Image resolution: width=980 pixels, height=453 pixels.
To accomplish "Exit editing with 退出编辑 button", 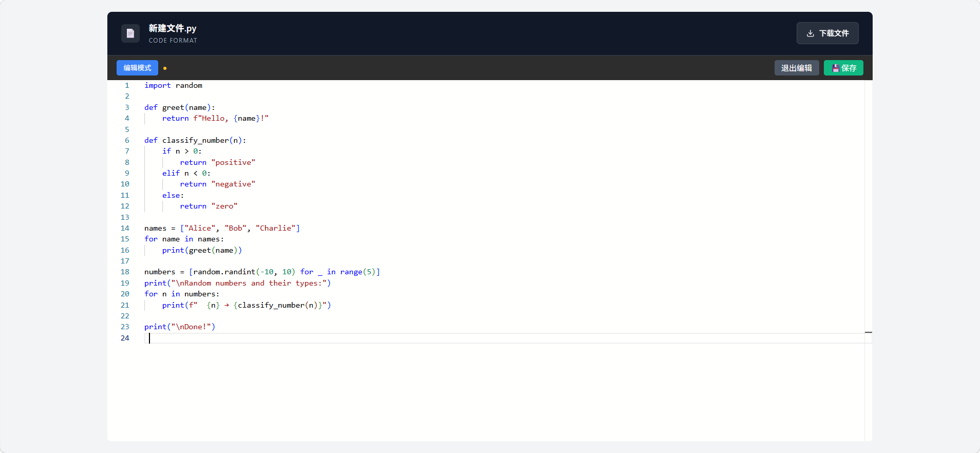I will pos(797,68).
